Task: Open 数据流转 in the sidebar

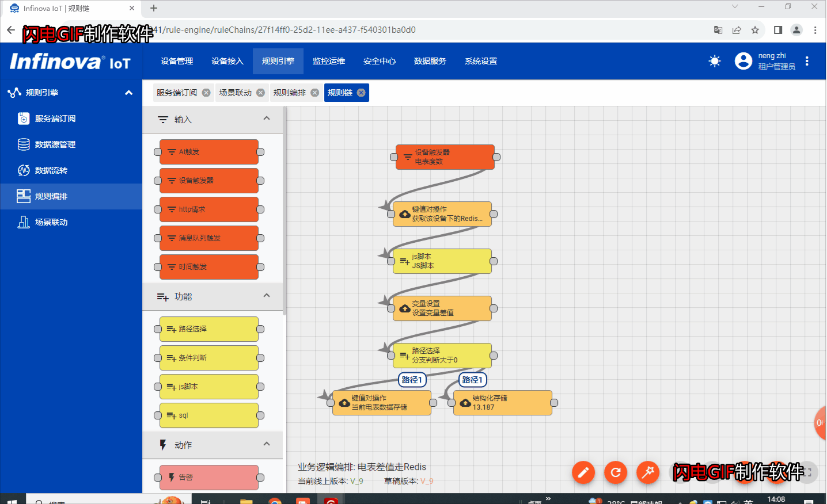Action: pyautogui.click(x=71, y=170)
